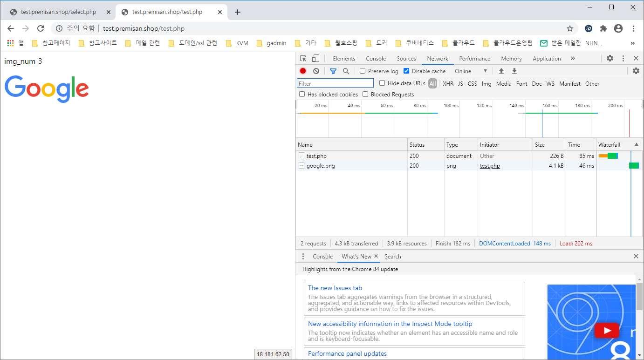The image size is (644, 360).
Task: Toggle the network filter funnel icon
Action: 333,71
